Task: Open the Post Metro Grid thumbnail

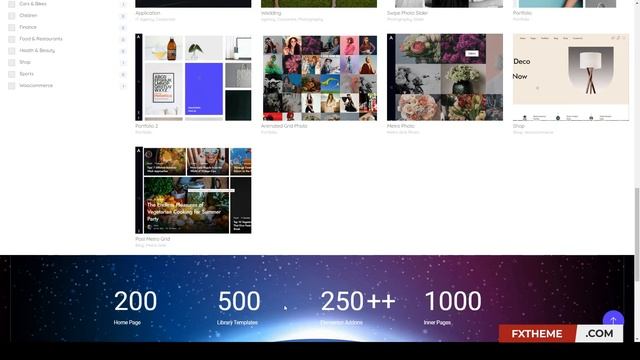Action: (x=193, y=190)
